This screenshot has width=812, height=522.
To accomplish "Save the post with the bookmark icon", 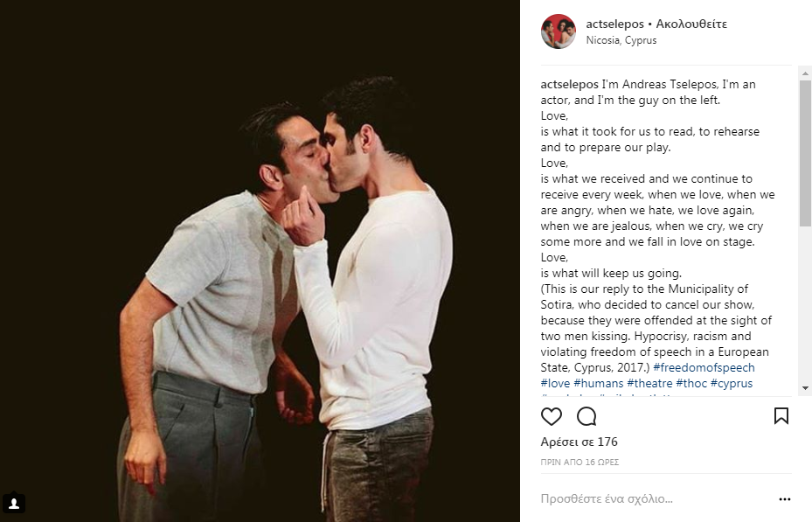I will [x=781, y=416].
